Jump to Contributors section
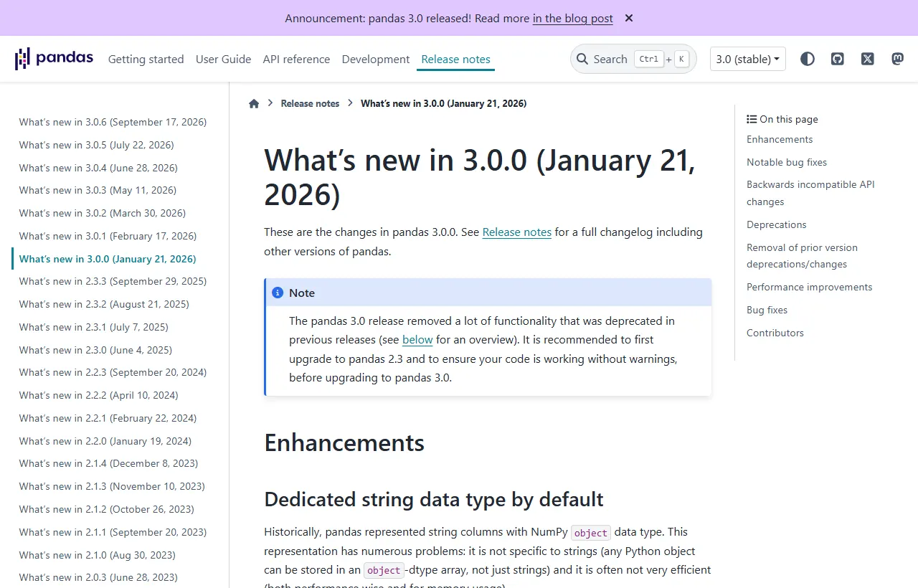 pyautogui.click(x=775, y=333)
